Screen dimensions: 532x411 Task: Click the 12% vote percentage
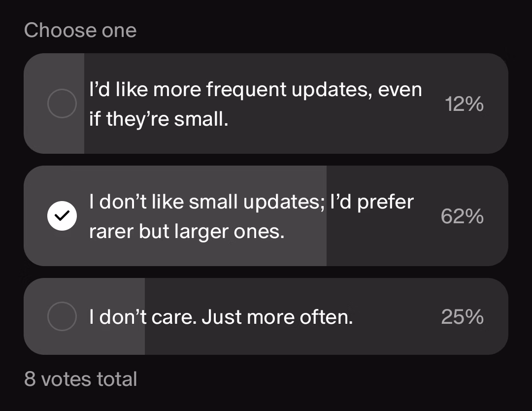[464, 104]
